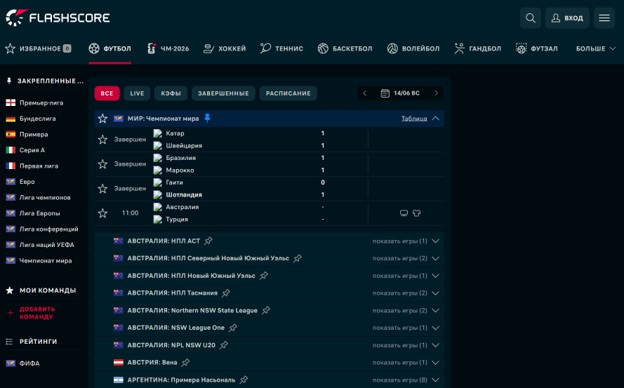Go to next day arrow
624x388 pixels.
(x=436, y=93)
